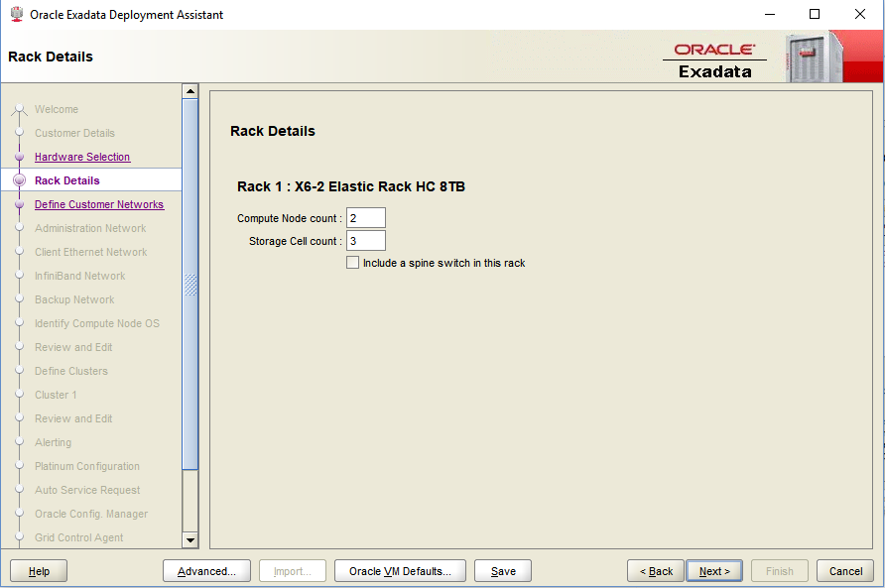885x588 pixels.
Task: Click the Hardware Selection step bullet icon
Action: (x=19, y=158)
